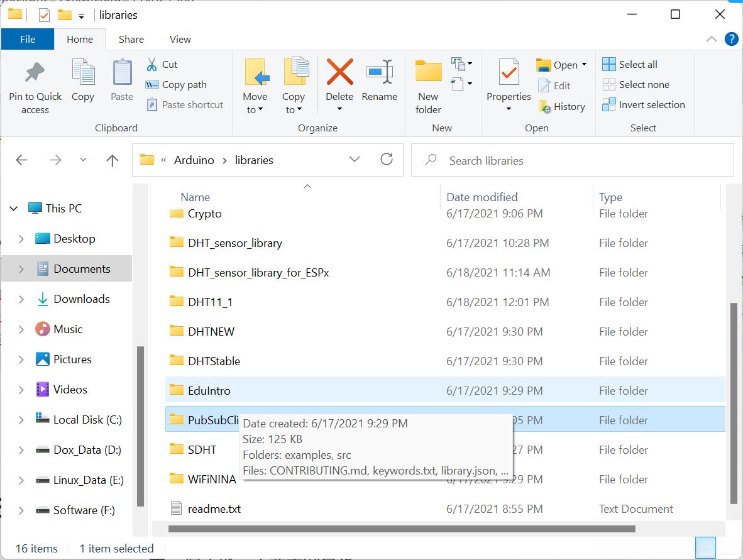Navigate forward with the right arrow

(x=55, y=160)
